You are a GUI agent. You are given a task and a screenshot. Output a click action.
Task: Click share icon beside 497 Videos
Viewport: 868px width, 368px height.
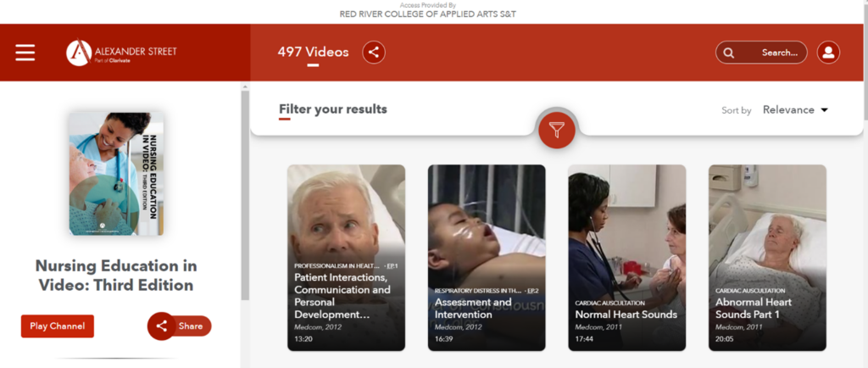tap(374, 53)
